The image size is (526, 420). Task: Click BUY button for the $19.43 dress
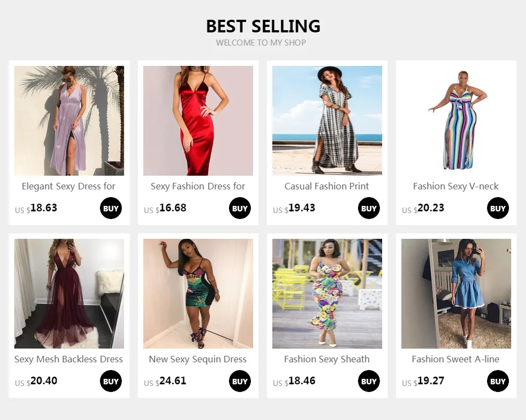(368, 208)
